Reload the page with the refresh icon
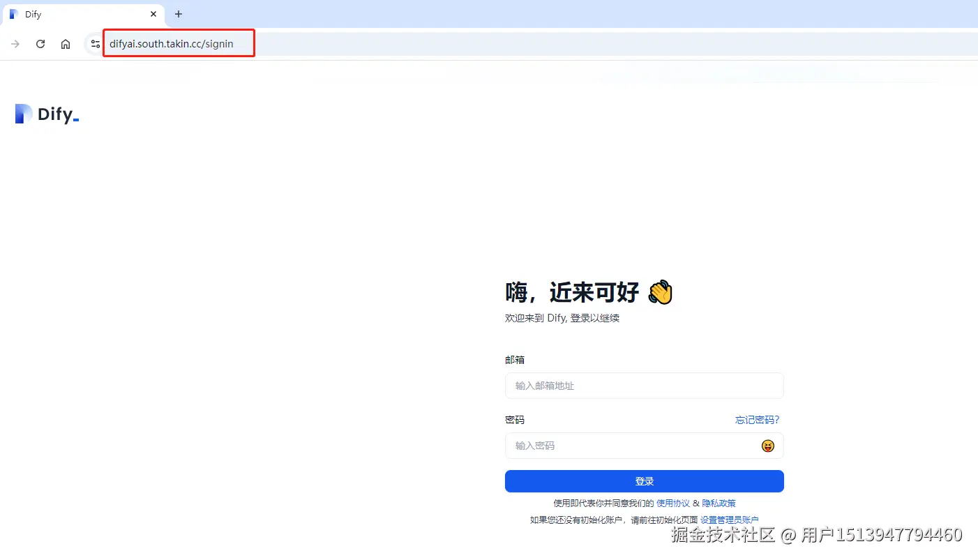Image resolution: width=978 pixels, height=560 pixels. (x=40, y=44)
